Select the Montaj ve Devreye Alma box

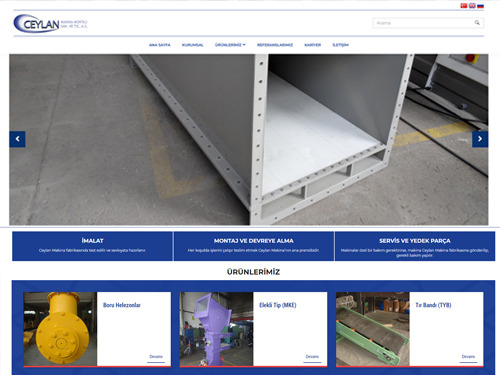[x=254, y=246]
